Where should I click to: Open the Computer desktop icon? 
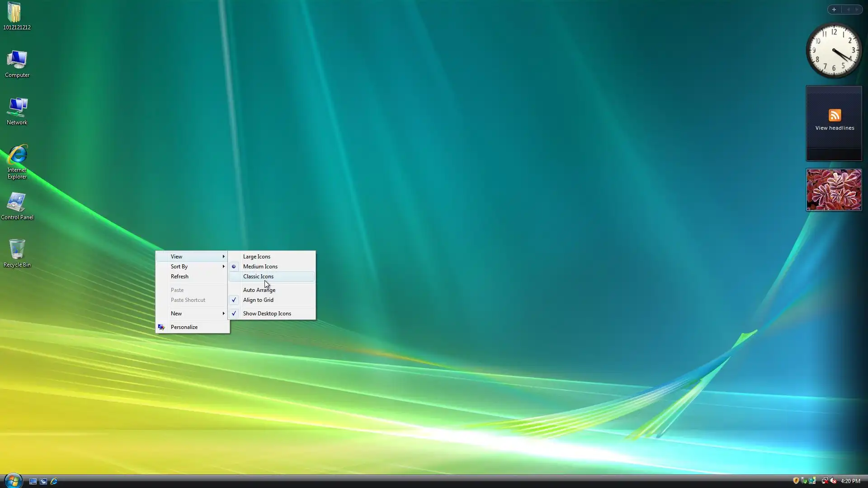pyautogui.click(x=17, y=64)
